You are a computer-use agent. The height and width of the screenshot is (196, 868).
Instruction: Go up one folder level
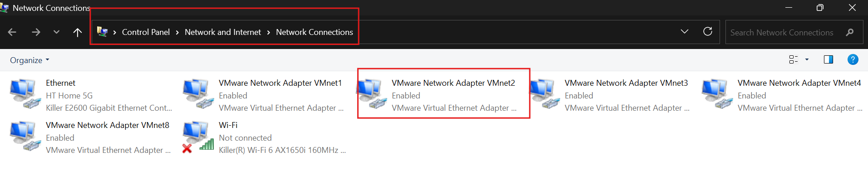pos(78,32)
